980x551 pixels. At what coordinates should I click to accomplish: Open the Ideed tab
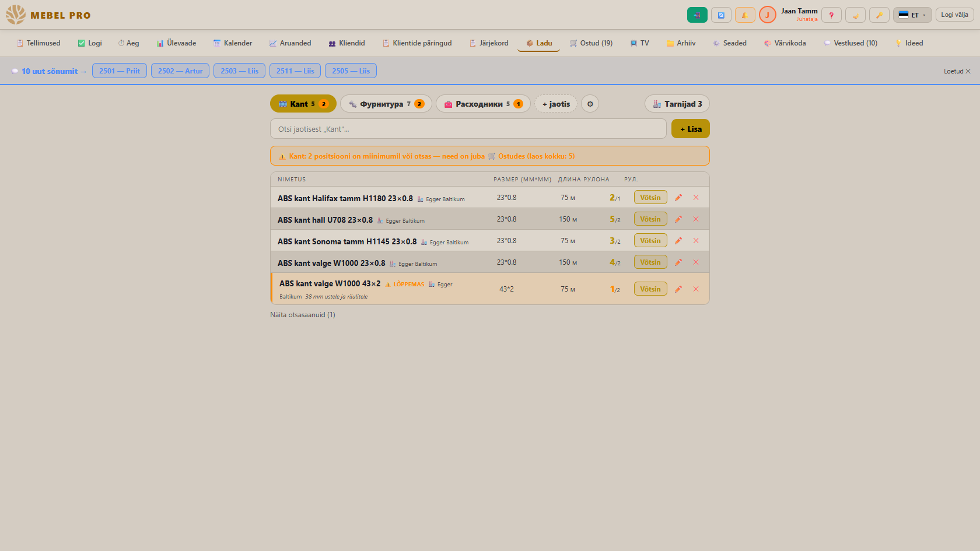pos(909,43)
